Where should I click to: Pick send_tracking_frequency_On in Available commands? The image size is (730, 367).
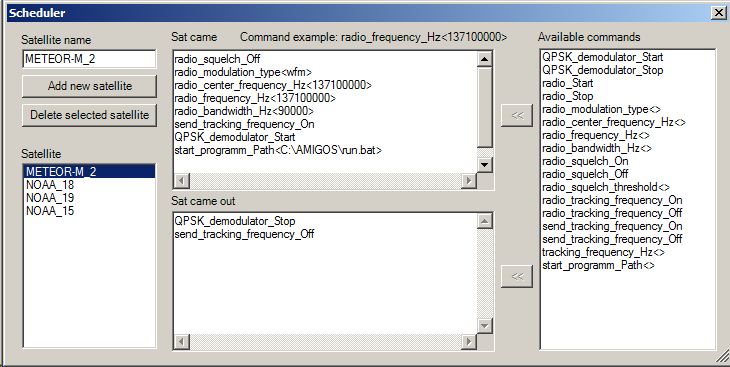click(x=612, y=226)
